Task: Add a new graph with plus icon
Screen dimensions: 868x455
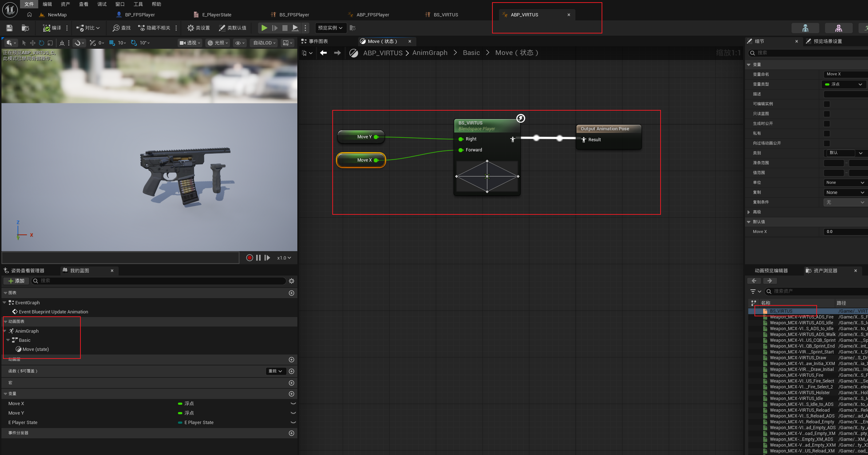Action: (292, 293)
